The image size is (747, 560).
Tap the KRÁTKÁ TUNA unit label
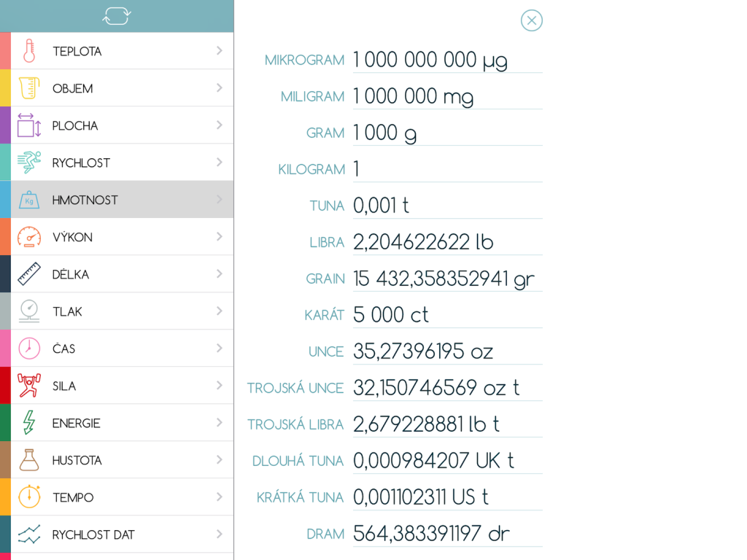pos(300,497)
